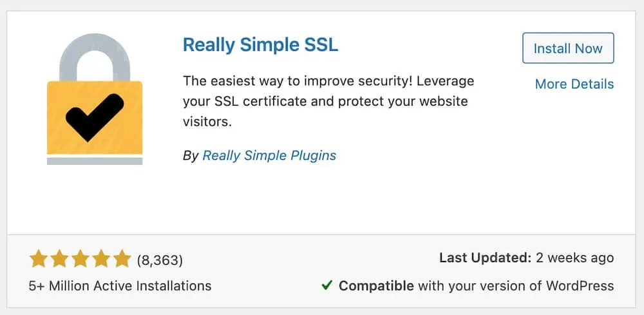Click the gray bar beneath the padlock
Viewport: 644px width, 315px height.
95,160
